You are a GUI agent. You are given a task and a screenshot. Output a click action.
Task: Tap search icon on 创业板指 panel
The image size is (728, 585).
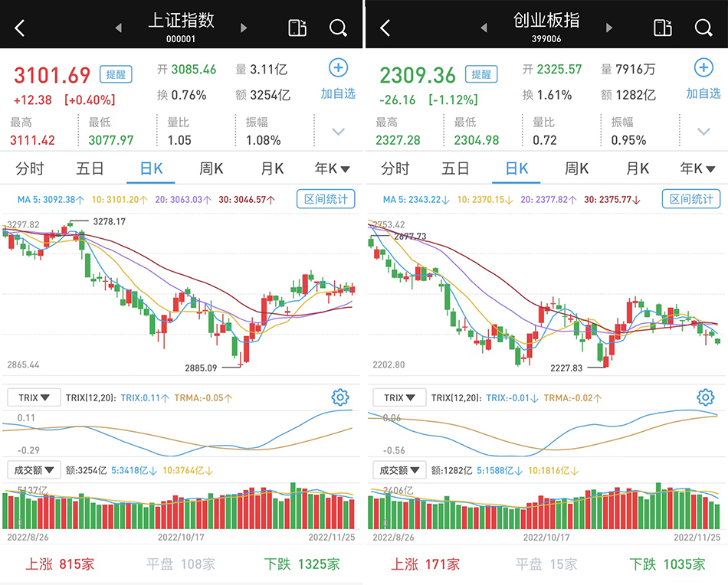pyautogui.click(x=703, y=28)
